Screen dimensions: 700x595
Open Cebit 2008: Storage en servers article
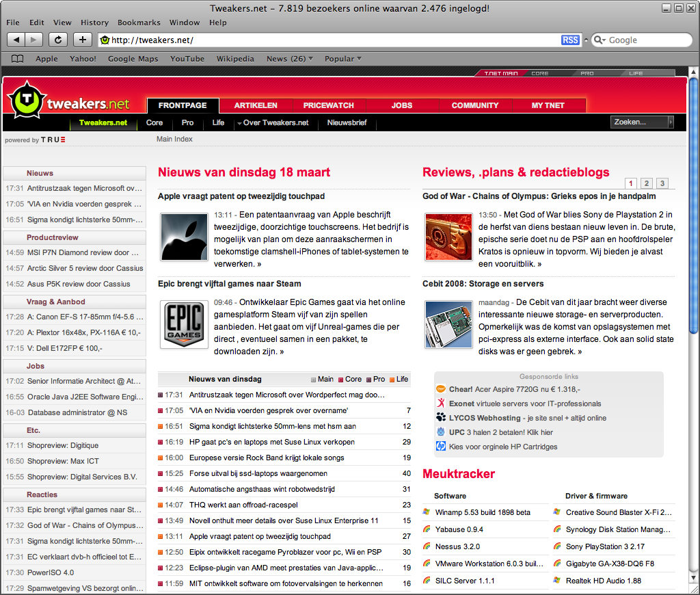coord(483,284)
